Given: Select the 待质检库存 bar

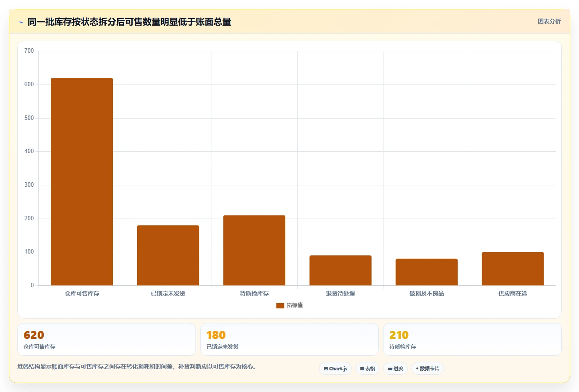Looking at the screenshot, I should coord(254,250).
